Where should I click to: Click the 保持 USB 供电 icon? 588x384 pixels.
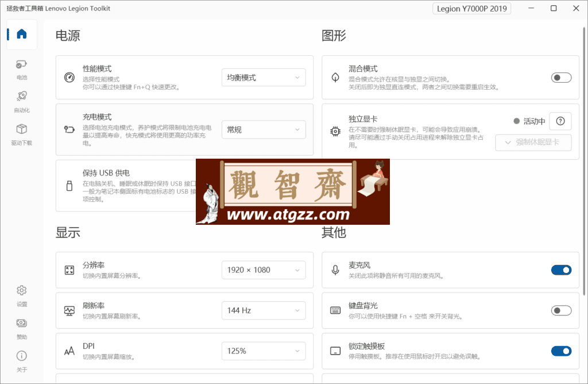point(69,186)
